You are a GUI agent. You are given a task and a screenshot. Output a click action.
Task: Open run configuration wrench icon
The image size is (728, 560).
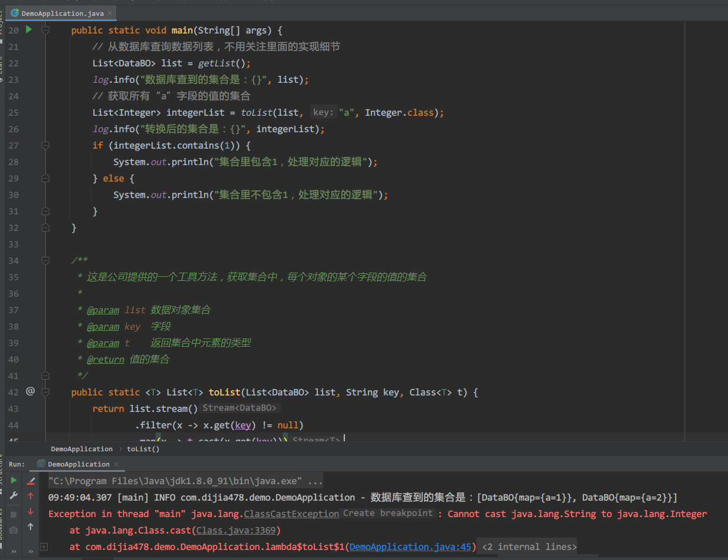pyautogui.click(x=14, y=496)
